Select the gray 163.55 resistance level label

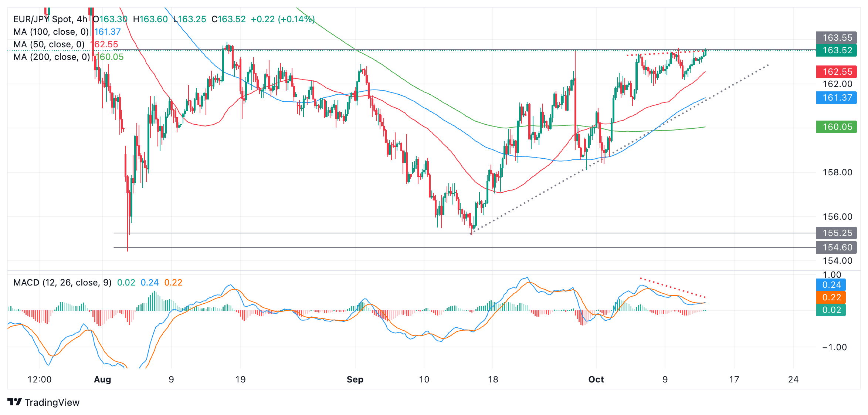pyautogui.click(x=836, y=38)
